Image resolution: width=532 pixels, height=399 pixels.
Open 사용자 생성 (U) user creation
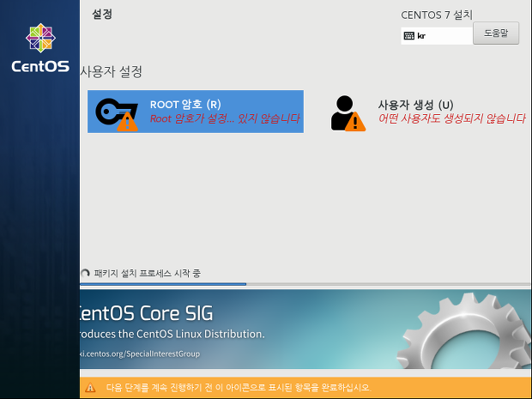point(428,112)
